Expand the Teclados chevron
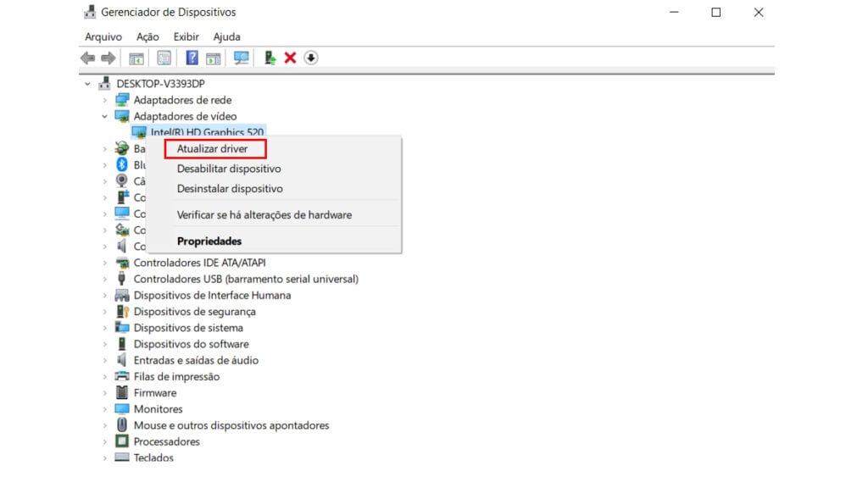 (x=104, y=458)
